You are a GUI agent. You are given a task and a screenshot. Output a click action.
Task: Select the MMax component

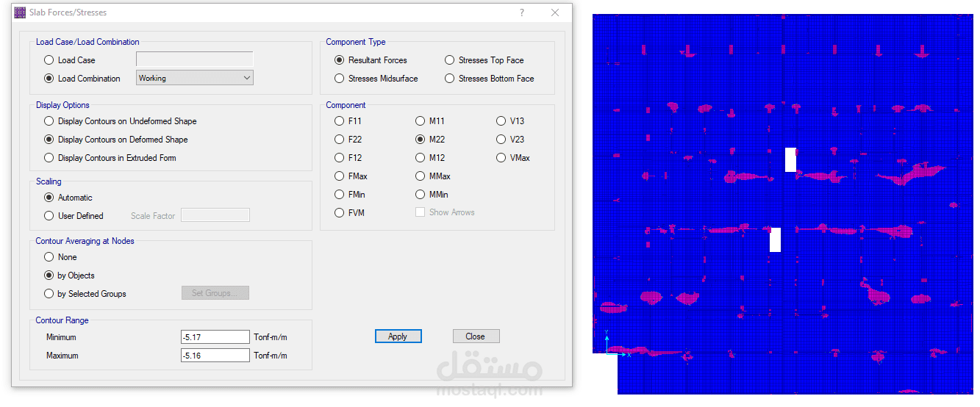point(421,176)
